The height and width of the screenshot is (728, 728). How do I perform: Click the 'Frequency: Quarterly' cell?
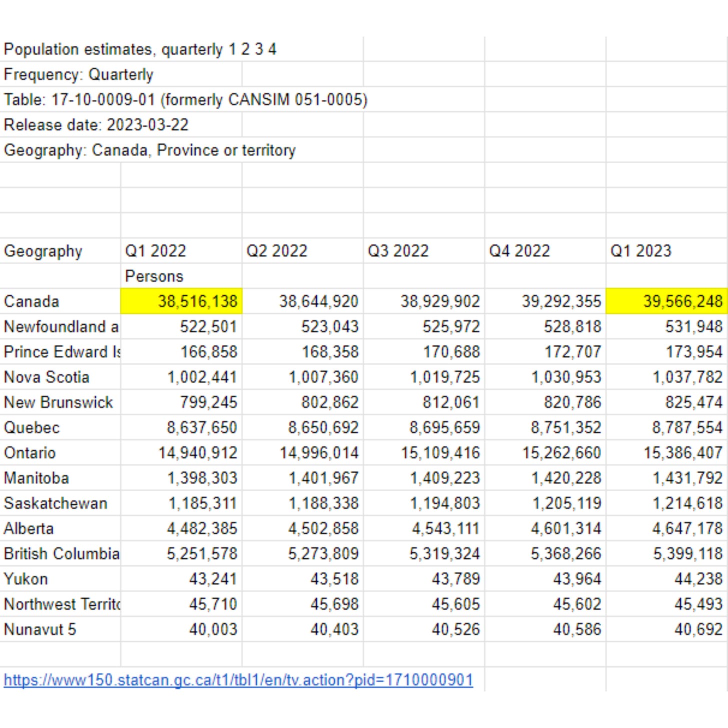tap(78, 74)
